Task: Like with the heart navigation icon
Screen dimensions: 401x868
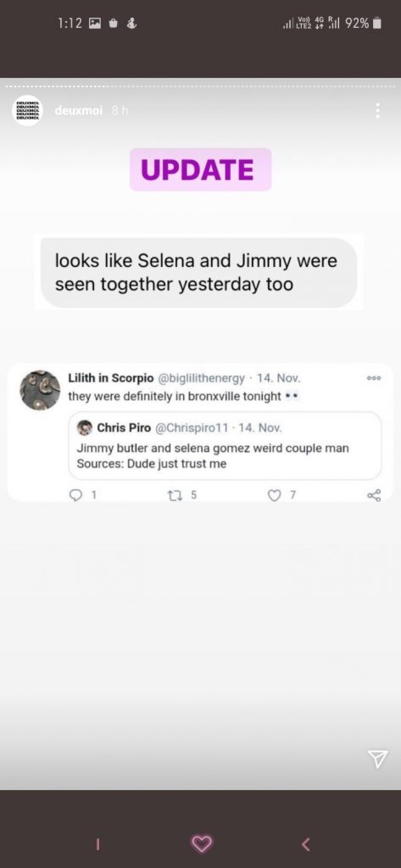Action: pyautogui.click(x=201, y=843)
